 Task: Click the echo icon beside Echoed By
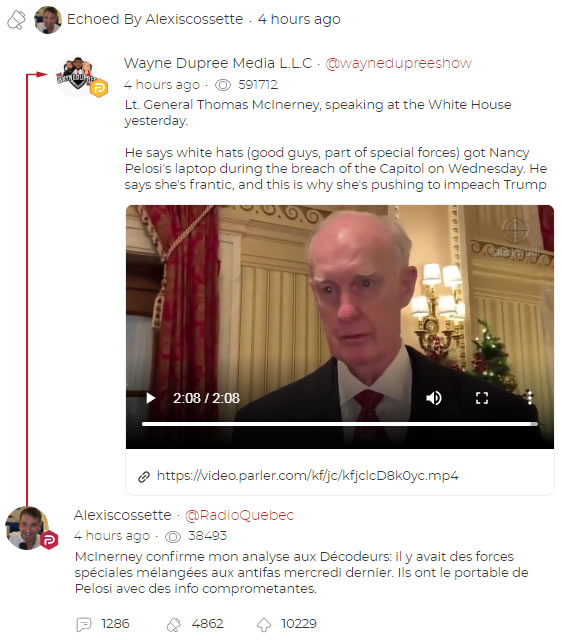pyautogui.click(x=16, y=20)
